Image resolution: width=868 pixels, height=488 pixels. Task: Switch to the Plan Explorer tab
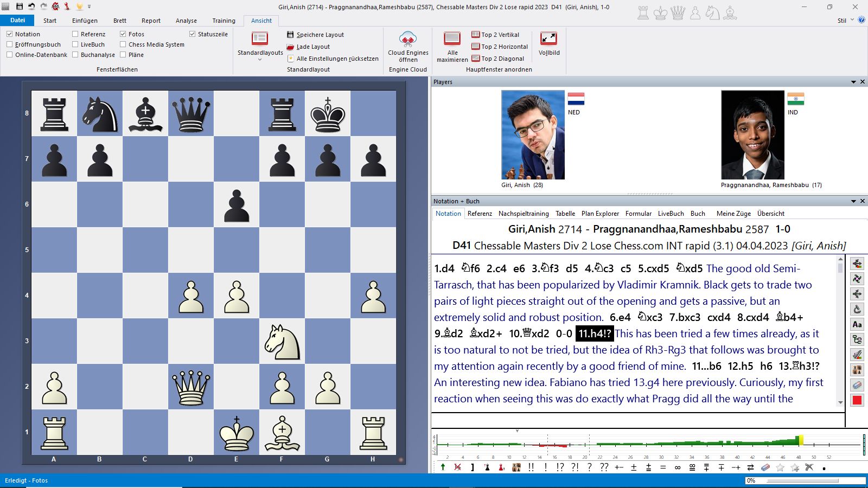[x=600, y=214]
